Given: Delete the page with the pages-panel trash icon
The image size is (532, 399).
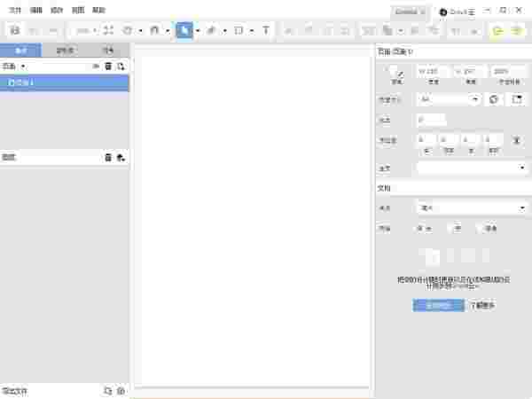Looking at the screenshot, I should [x=108, y=66].
